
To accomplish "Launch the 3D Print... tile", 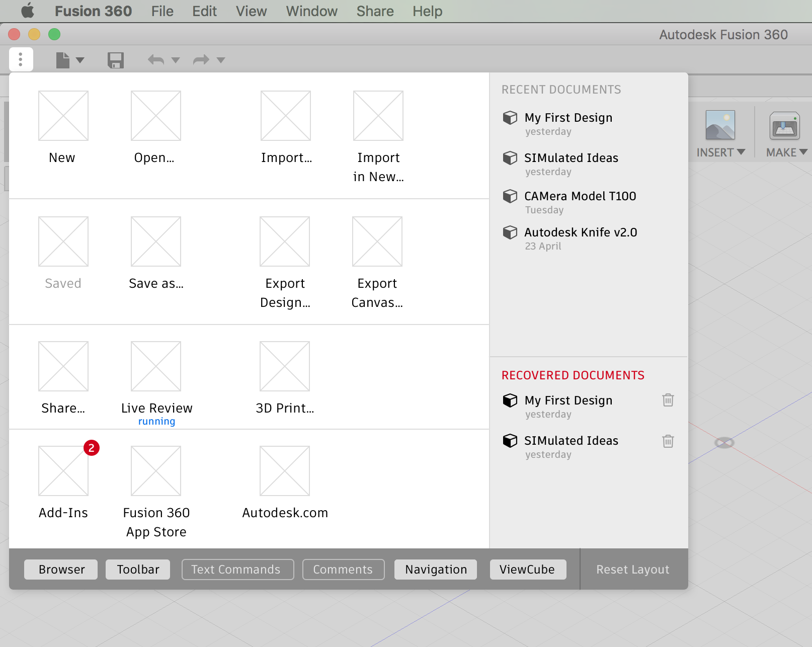I will point(285,378).
